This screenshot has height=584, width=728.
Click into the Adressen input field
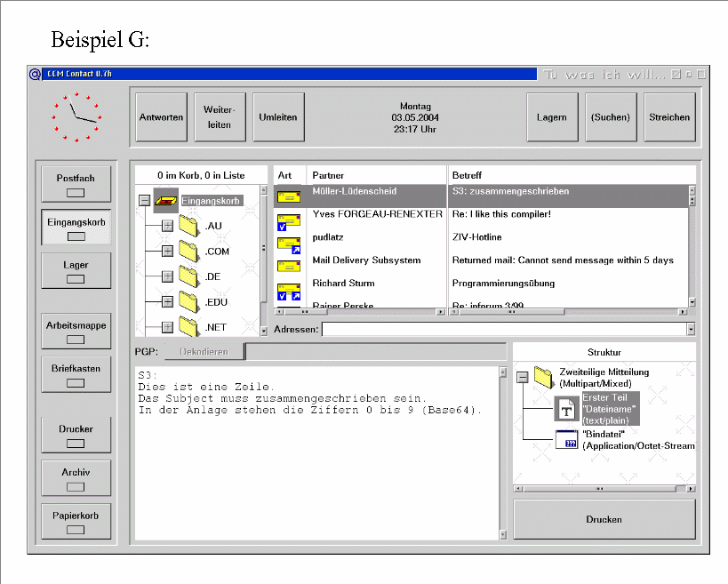coord(503,329)
